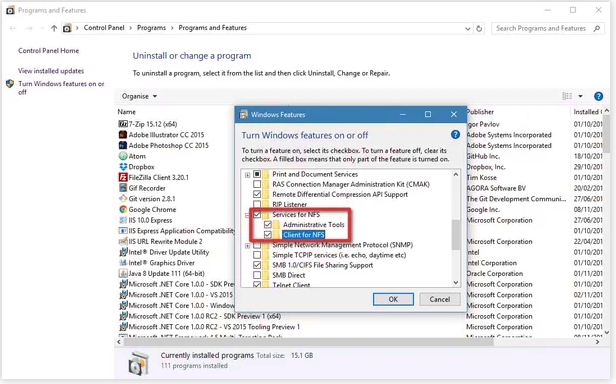This screenshot has height=384, width=616.
Task: Uncheck SMB 1.0/CIFS File Sharing Support
Action: click(x=257, y=265)
